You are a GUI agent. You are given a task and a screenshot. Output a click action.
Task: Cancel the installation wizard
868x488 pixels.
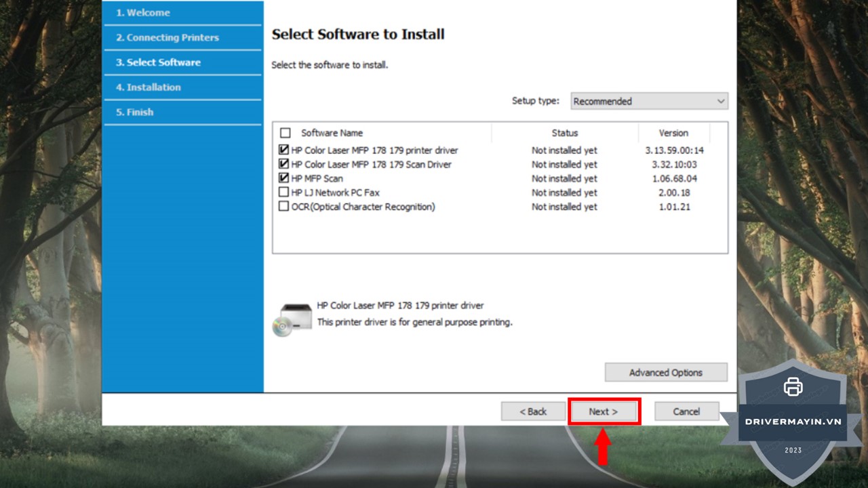coord(686,411)
